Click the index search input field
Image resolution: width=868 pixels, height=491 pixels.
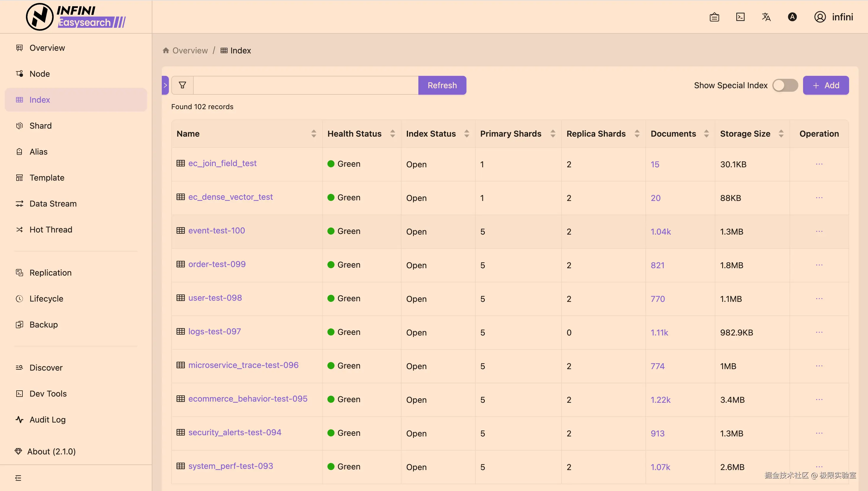pos(305,85)
